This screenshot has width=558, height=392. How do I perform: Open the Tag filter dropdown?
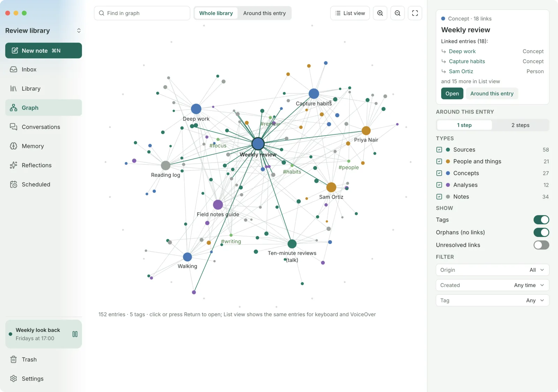[x=492, y=300]
